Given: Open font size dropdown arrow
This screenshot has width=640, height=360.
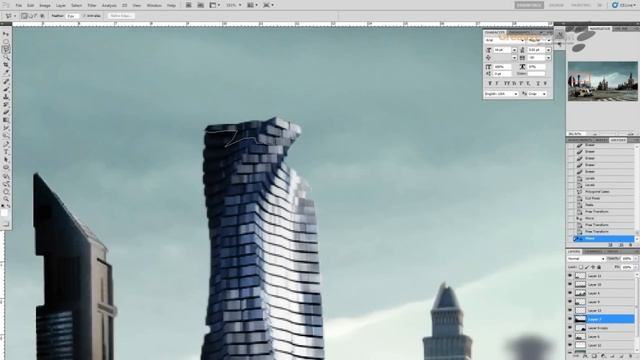Looking at the screenshot, I should [x=514, y=50].
